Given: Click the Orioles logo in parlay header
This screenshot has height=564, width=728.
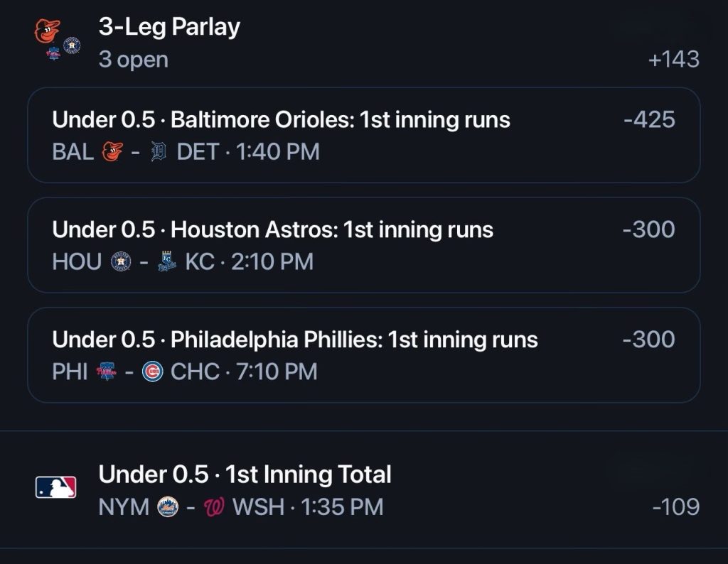Looking at the screenshot, I should tap(47, 31).
